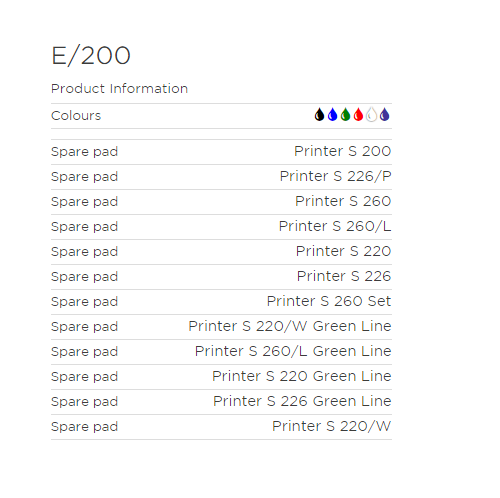This screenshot has width=500, height=498.
Task: Open the Printer S 226/P link
Action: click(335, 176)
